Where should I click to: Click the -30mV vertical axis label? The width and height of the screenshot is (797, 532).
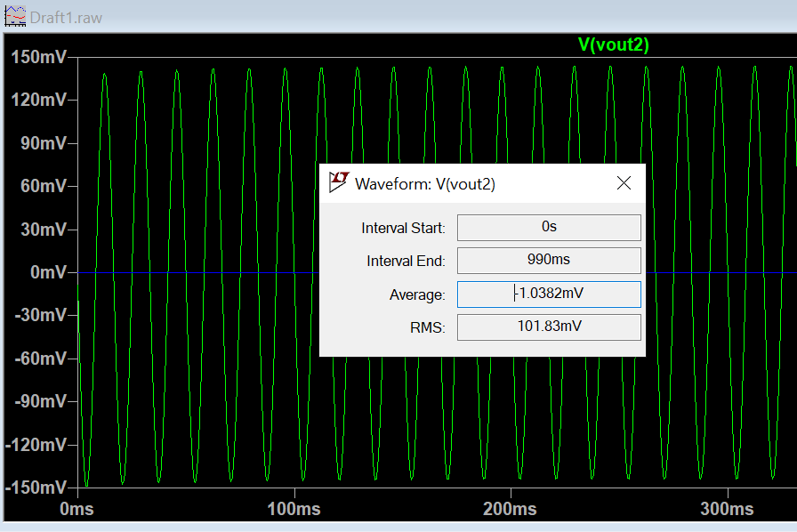coord(41,315)
